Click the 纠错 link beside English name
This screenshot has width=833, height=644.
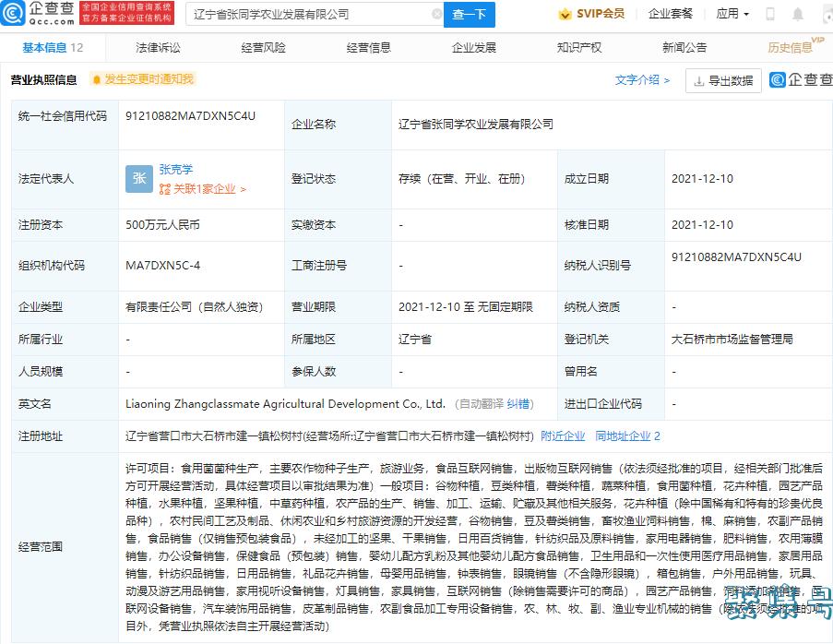[x=521, y=403]
